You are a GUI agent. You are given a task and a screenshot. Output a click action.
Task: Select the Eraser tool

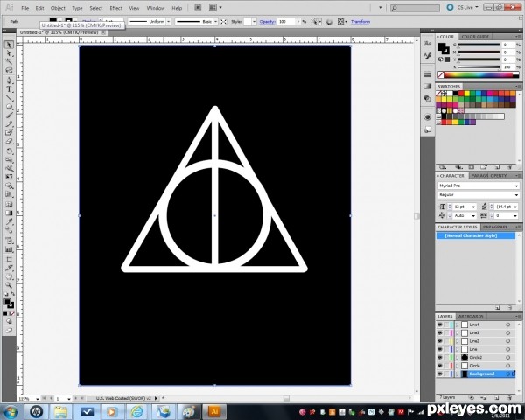click(9, 142)
